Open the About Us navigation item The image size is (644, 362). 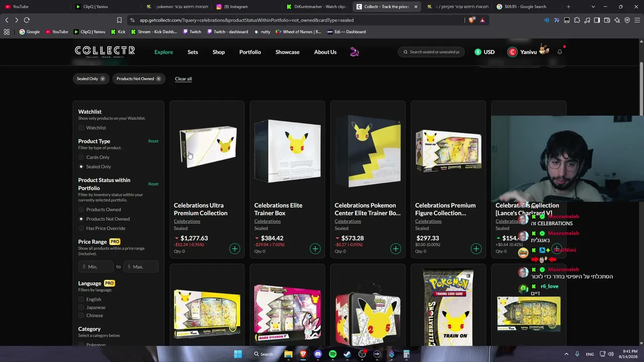pyautogui.click(x=325, y=52)
